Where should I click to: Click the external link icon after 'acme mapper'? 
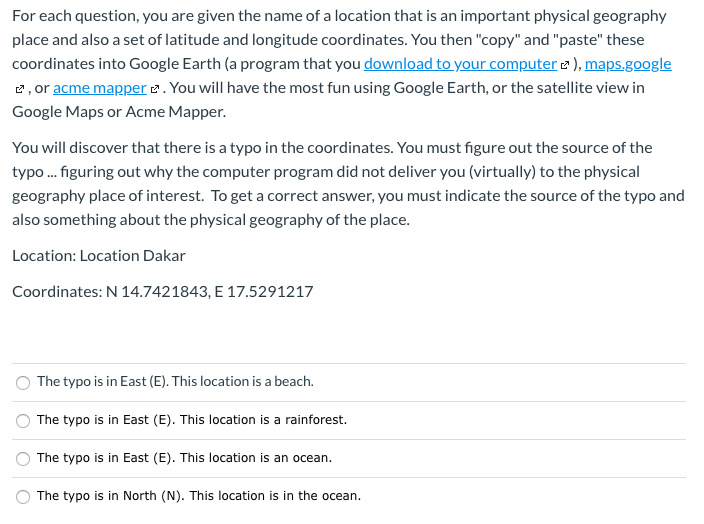(x=159, y=89)
